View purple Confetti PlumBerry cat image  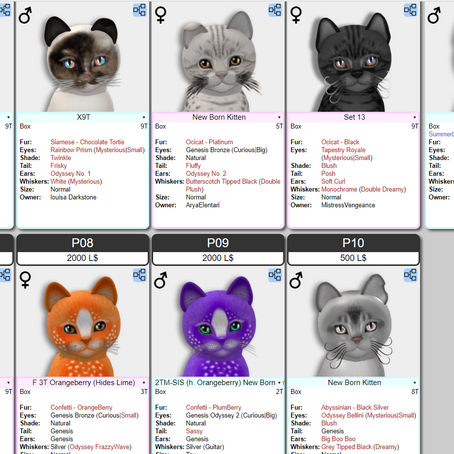pyautogui.click(x=218, y=327)
